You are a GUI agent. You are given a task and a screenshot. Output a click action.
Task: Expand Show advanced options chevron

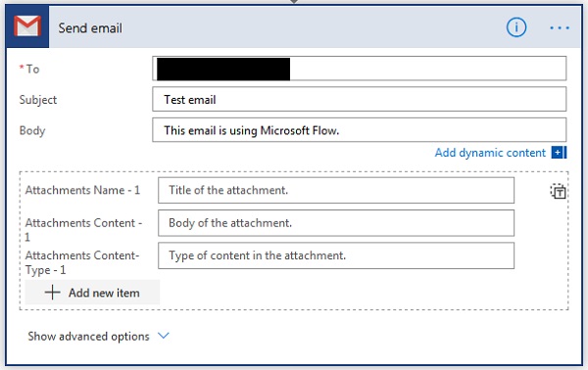point(164,336)
